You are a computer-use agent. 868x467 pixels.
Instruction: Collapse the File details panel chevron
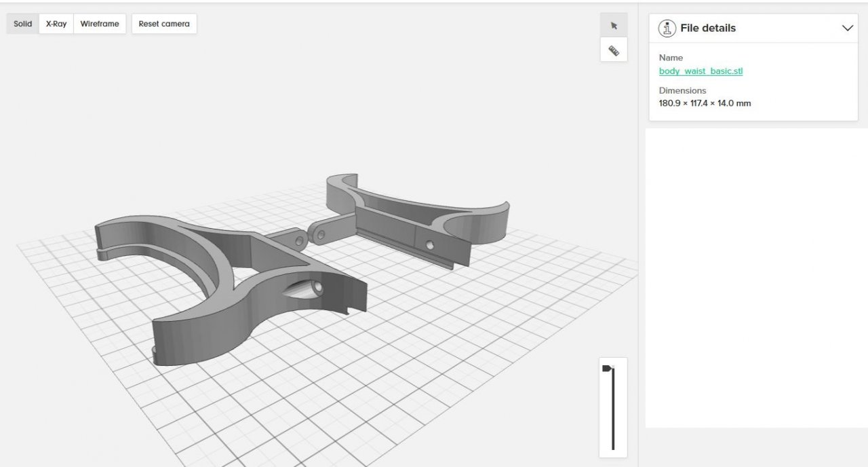(847, 29)
